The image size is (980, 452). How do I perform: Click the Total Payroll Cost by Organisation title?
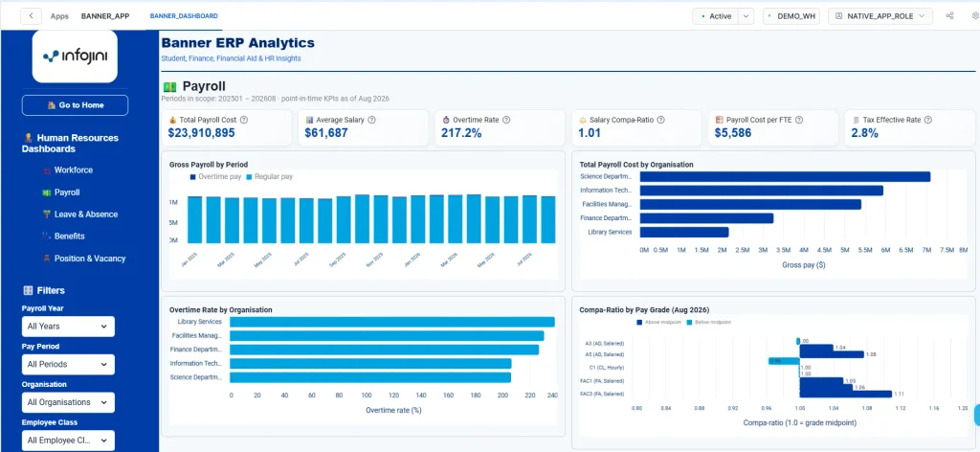click(636, 165)
